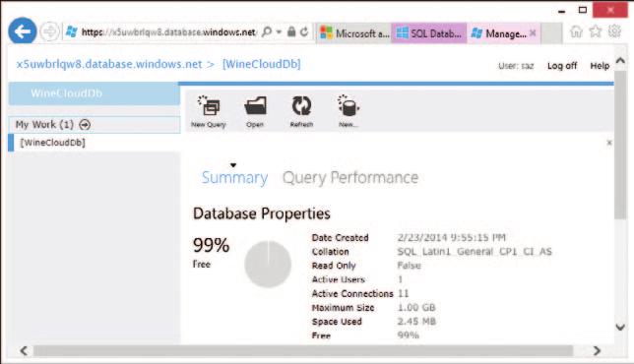Click the security lock icon

pos(291,31)
